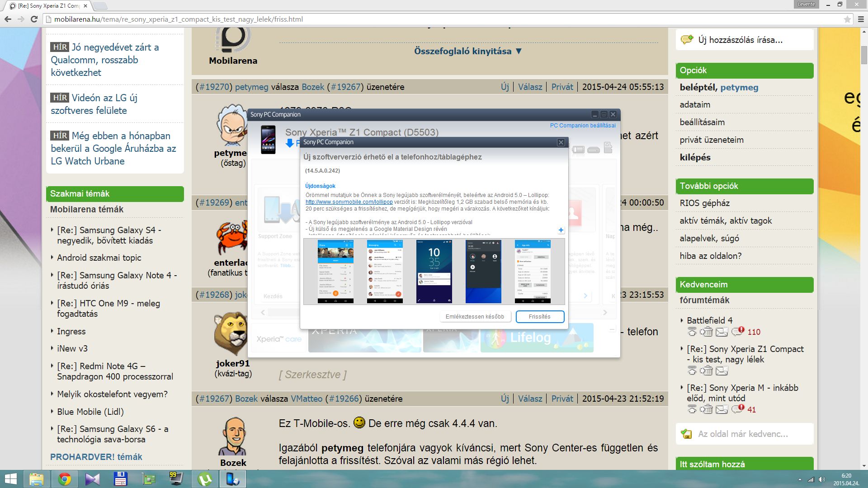The width and height of the screenshot is (868, 488).
Task: Click Battlefield 4 new-replies bubble icon
Action: pyautogui.click(x=737, y=332)
